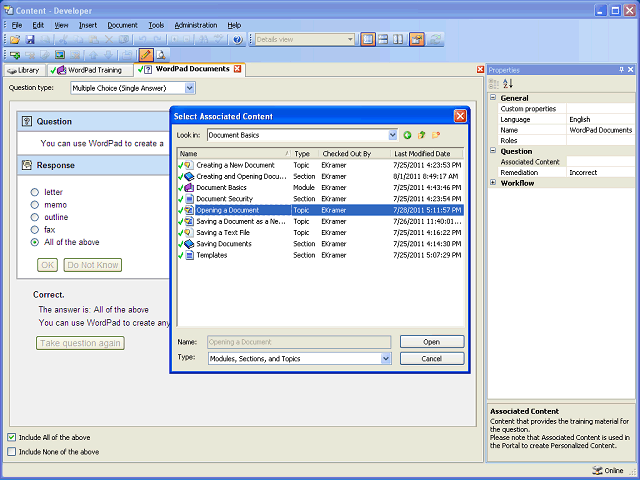Select the fax radio button
The width and height of the screenshot is (640, 480).
35,230
